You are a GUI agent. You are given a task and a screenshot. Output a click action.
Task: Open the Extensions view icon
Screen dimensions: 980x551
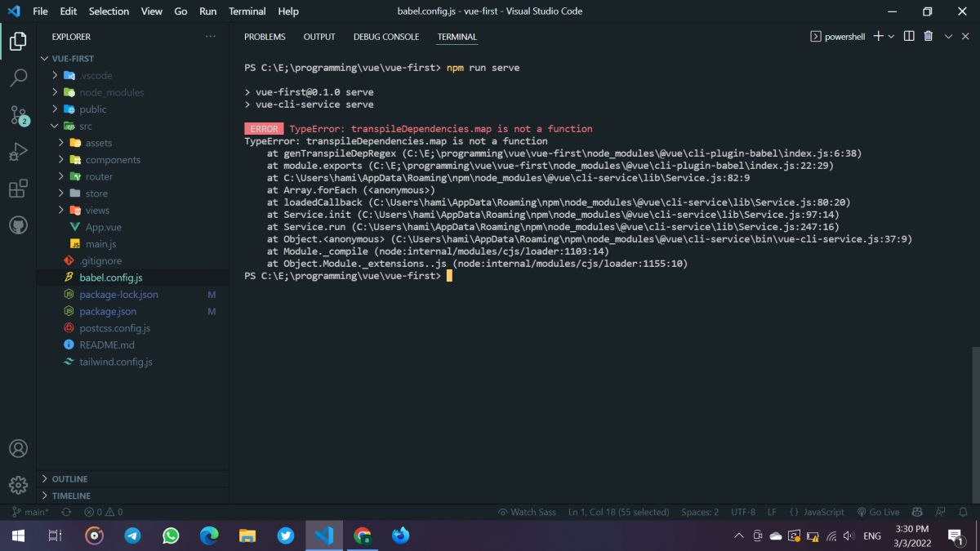coord(18,189)
